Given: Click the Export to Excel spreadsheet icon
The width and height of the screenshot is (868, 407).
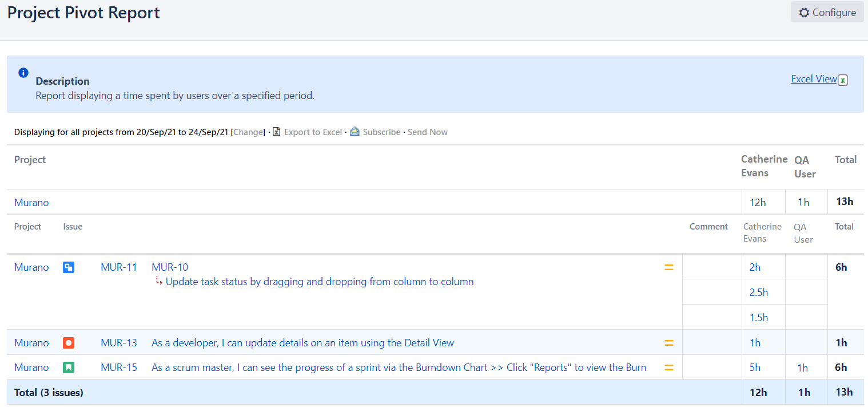Looking at the screenshot, I should 277,132.
